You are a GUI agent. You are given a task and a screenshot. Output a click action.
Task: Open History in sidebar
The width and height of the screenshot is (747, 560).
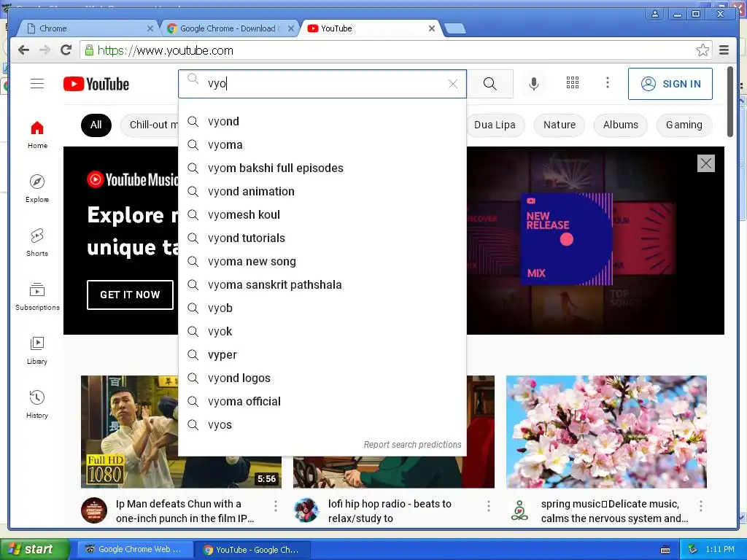click(37, 404)
